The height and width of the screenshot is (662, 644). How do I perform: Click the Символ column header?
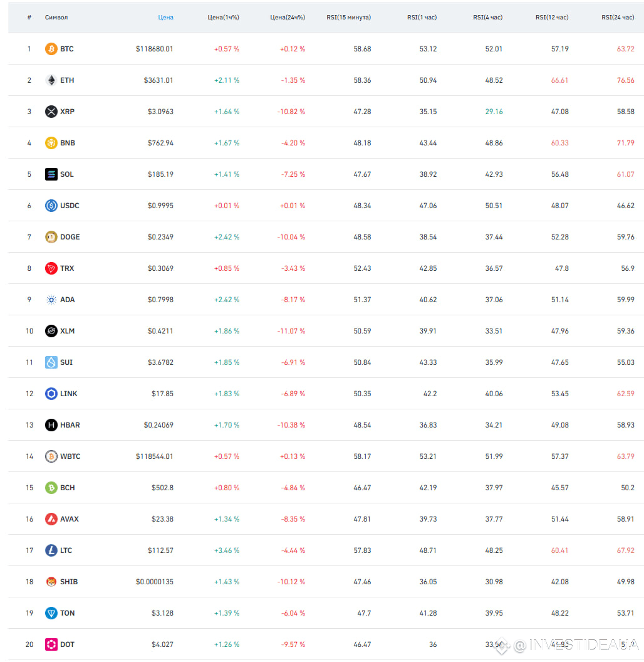(56, 18)
